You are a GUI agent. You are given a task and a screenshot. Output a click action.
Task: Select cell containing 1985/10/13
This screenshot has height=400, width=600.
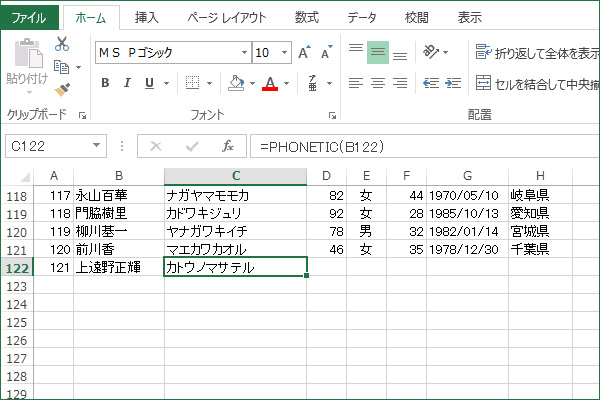click(467, 213)
